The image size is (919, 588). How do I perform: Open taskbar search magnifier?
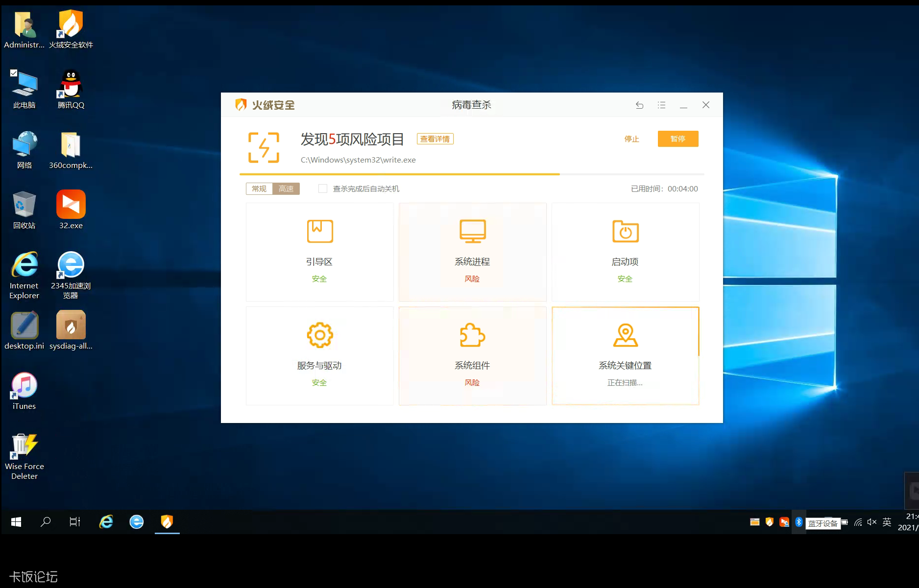point(46,522)
